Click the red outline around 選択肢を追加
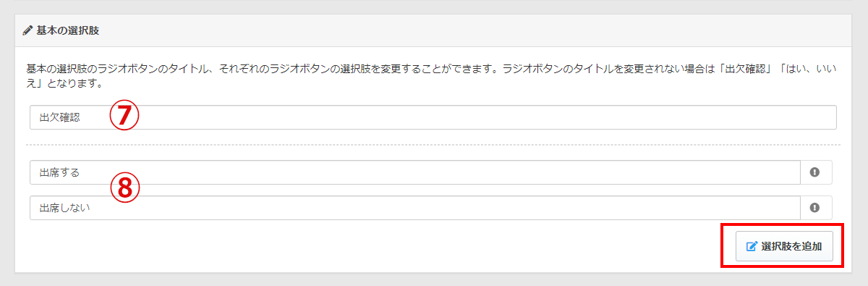Viewport: 868px width, 286px height. (x=783, y=246)
